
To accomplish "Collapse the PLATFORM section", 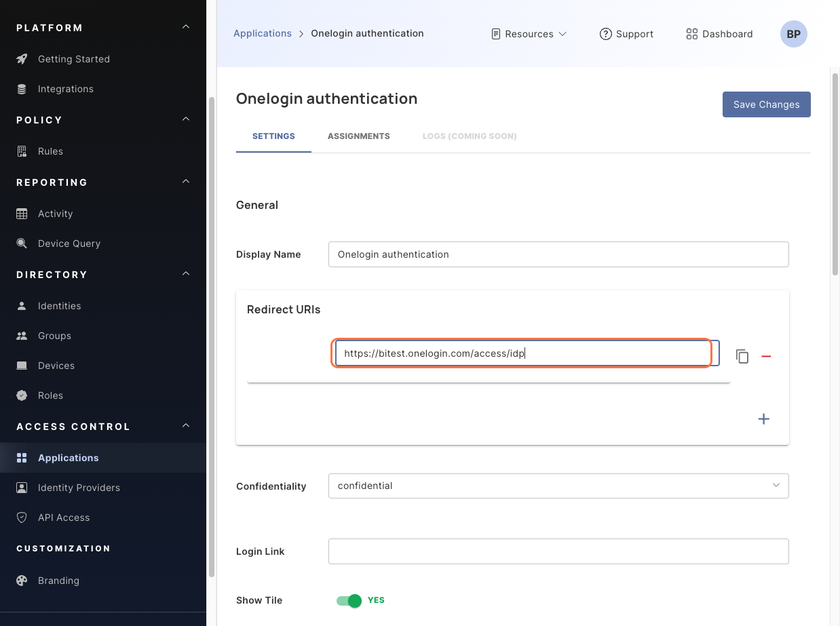I will tap(186, 27).
